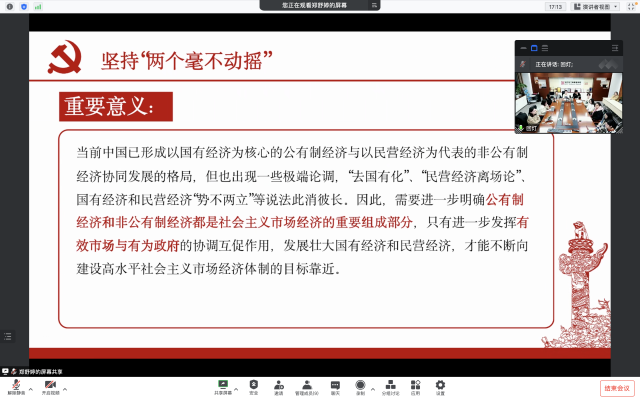Switch video panel to single-speaker thumbnail view
Viewport: 640px width, 400px height.
click(534, 47)
